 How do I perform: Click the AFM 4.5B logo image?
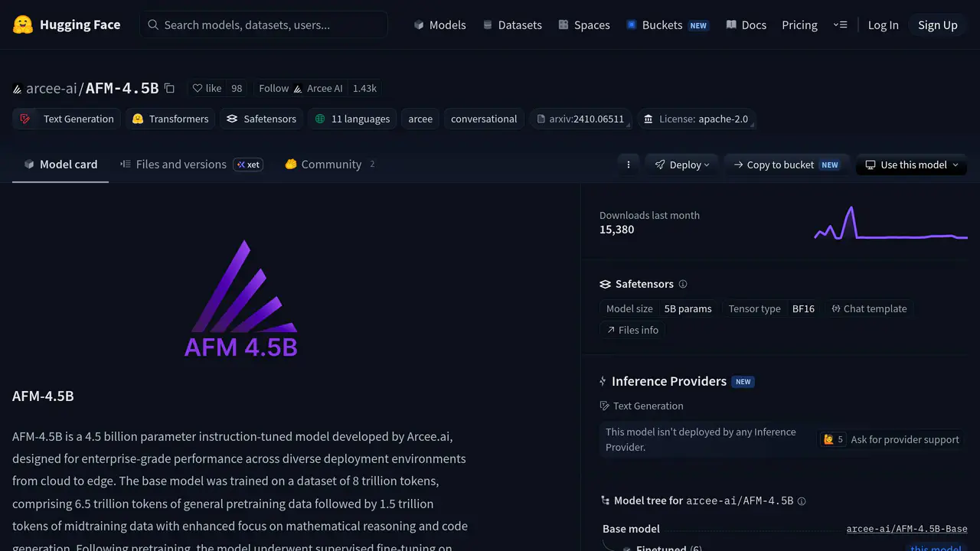coord(240,298)
